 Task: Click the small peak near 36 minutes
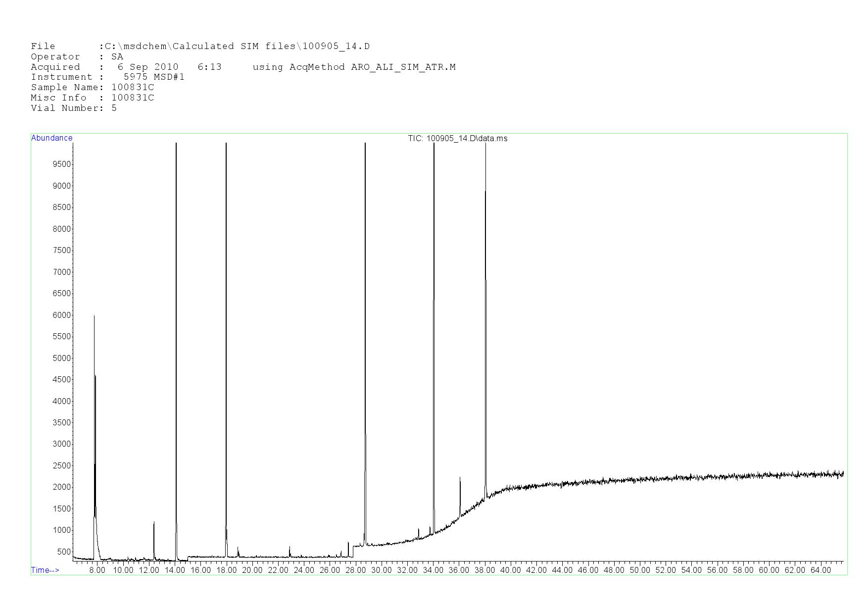[460, 478]
